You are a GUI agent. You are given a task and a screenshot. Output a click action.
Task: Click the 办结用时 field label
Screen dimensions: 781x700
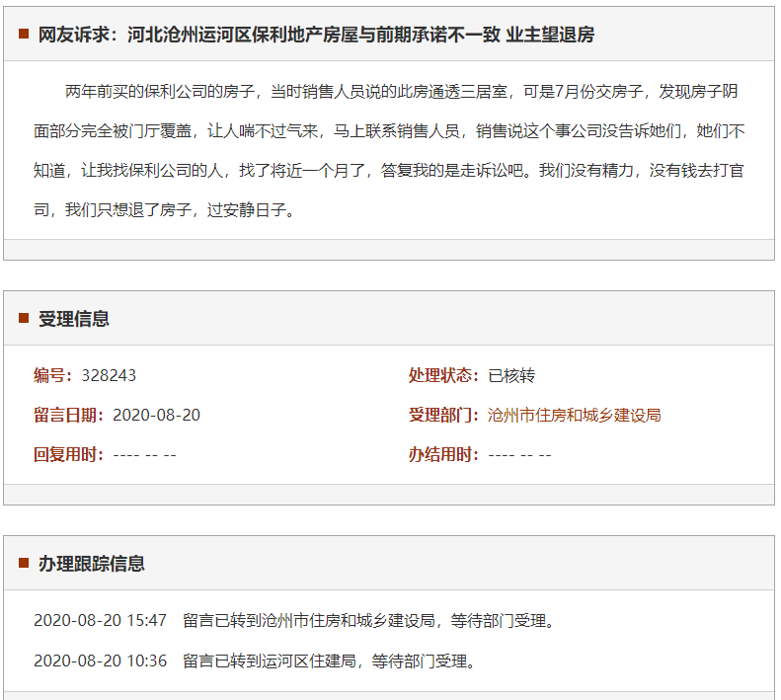(x=443, y=454)
